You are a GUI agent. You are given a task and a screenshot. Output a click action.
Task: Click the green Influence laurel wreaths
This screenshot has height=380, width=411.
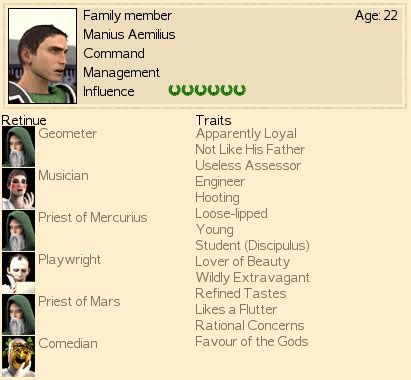(207, 90)
